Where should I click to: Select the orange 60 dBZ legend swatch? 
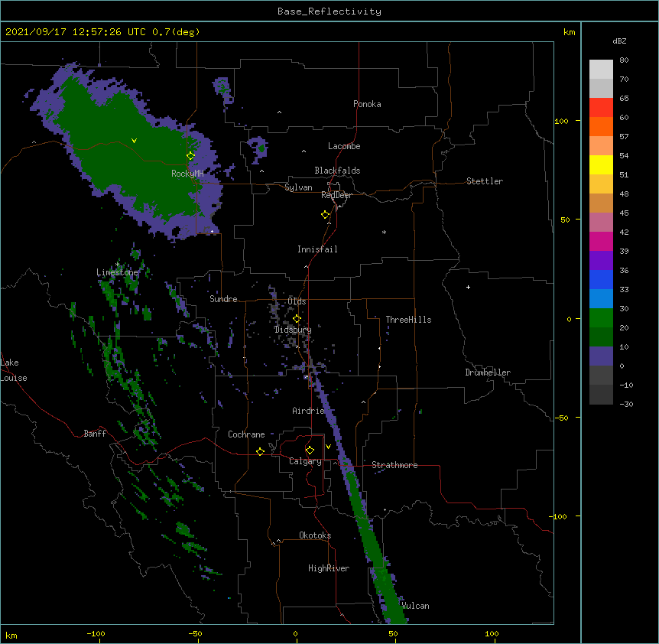(x=601, y=126)
